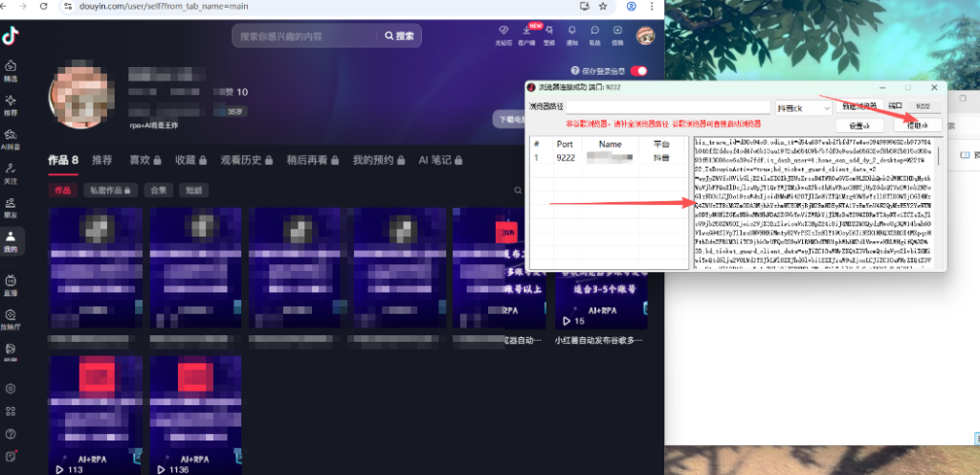Image resolution: width=980 pixels, height=475 pixels.
Task: Bookmark this page with the star
Action: (603, 6)
